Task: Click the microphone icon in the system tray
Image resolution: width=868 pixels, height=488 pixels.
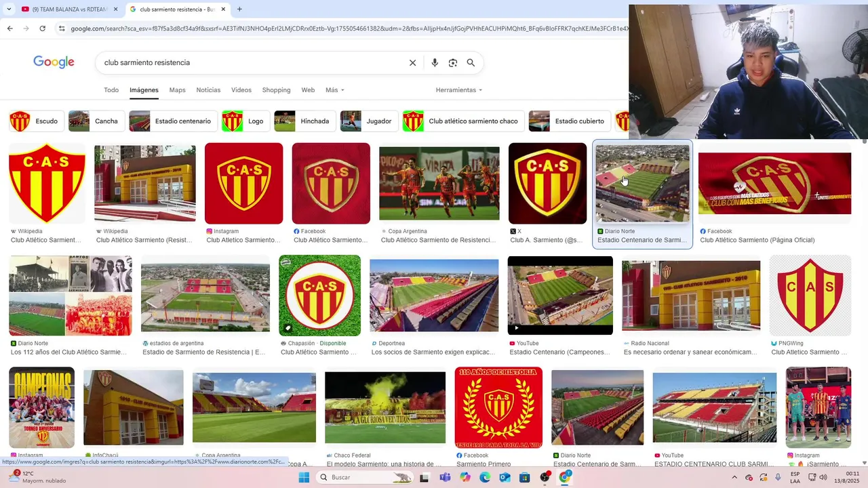Action: 778,477
